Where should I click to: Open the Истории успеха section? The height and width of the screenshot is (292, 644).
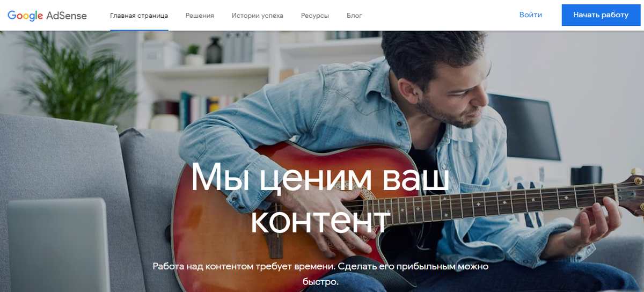(258, 16)
